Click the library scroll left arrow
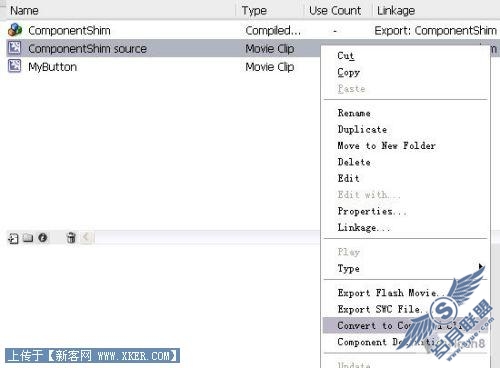Screen dimensions: 500x368 (86, 237)
